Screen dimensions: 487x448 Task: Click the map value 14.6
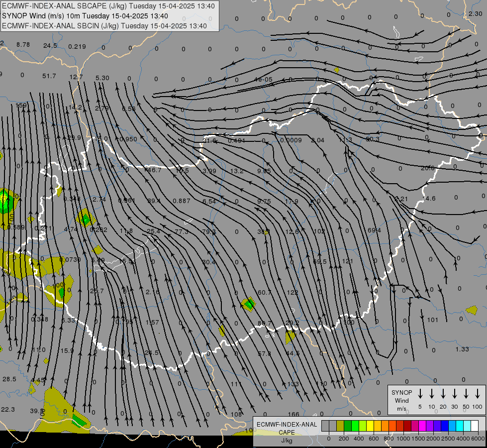(429, 198)
